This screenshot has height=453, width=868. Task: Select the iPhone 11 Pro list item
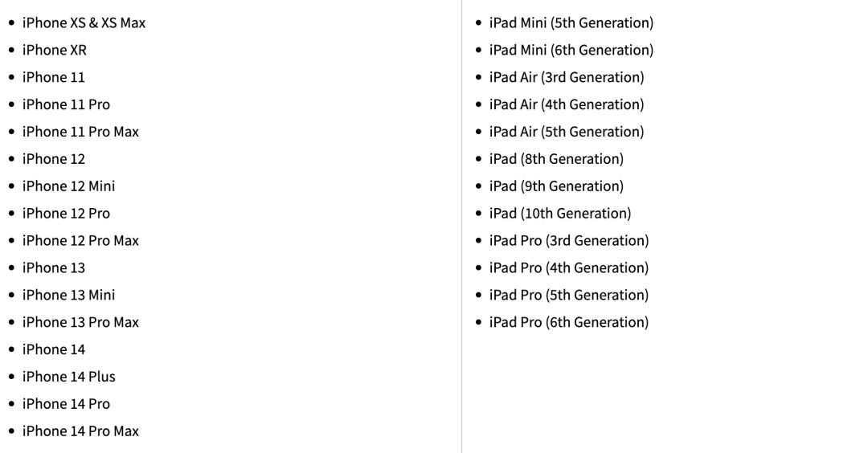pos(66,104)
